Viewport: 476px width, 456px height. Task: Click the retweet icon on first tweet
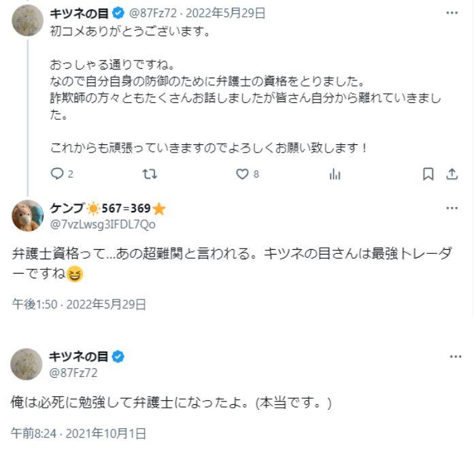[150, 174]
